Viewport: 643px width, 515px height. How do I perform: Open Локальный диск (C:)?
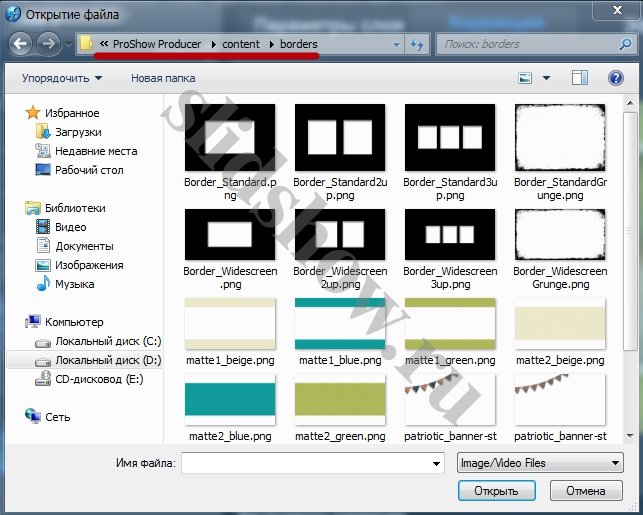pyautogui.click(x=108, y=341)
